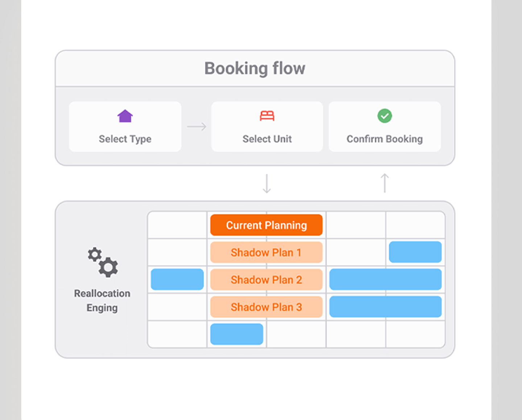
Task: Click the blue block left of Shadow Plan 2
Action: click(x=177, y=279)
